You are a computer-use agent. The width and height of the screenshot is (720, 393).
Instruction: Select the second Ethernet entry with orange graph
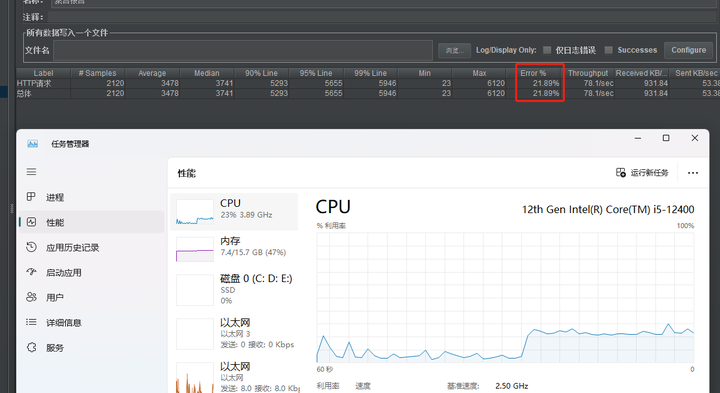coord(234,377)
